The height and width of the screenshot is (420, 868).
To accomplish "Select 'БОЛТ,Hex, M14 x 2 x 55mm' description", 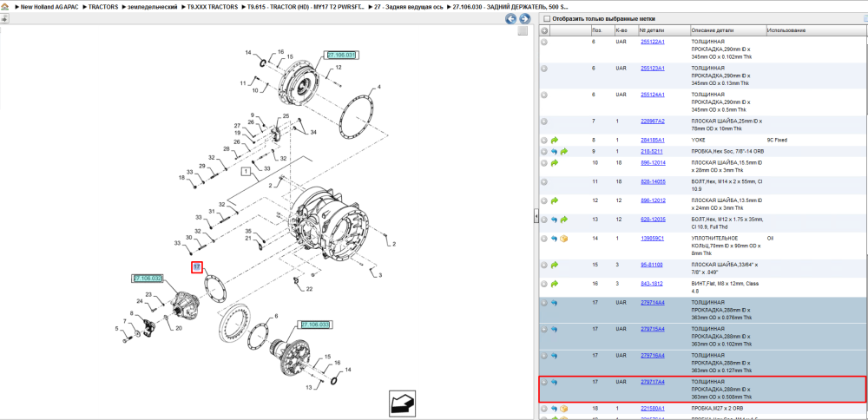I will tap(725, 186).
